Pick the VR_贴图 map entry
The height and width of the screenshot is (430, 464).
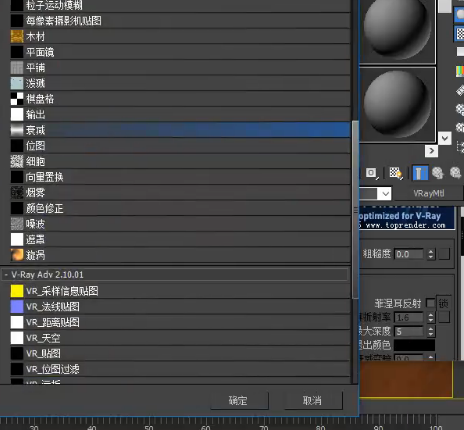(x=180, y=353)
